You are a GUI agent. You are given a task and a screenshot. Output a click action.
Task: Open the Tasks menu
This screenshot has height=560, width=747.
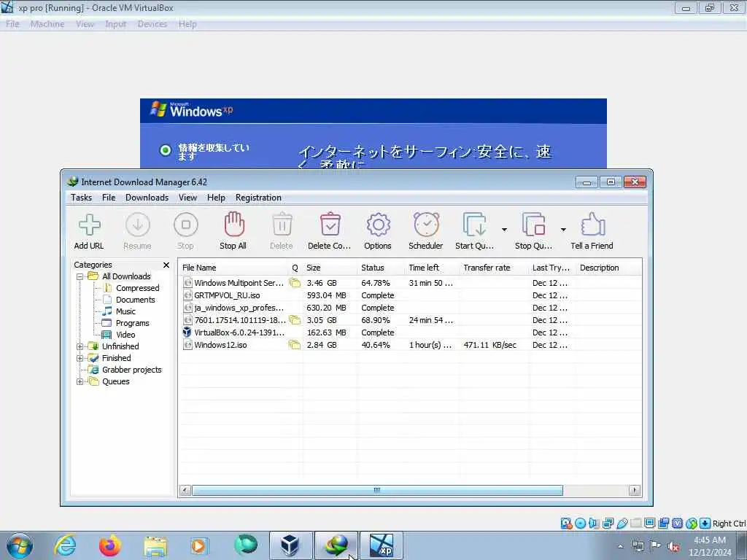tap(82, 198)
